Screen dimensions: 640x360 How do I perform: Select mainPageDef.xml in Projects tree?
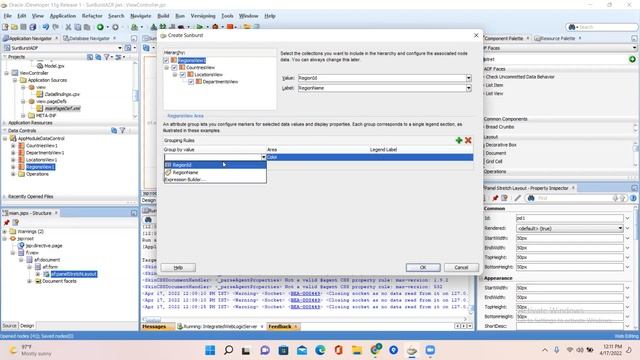click(62, 109)
